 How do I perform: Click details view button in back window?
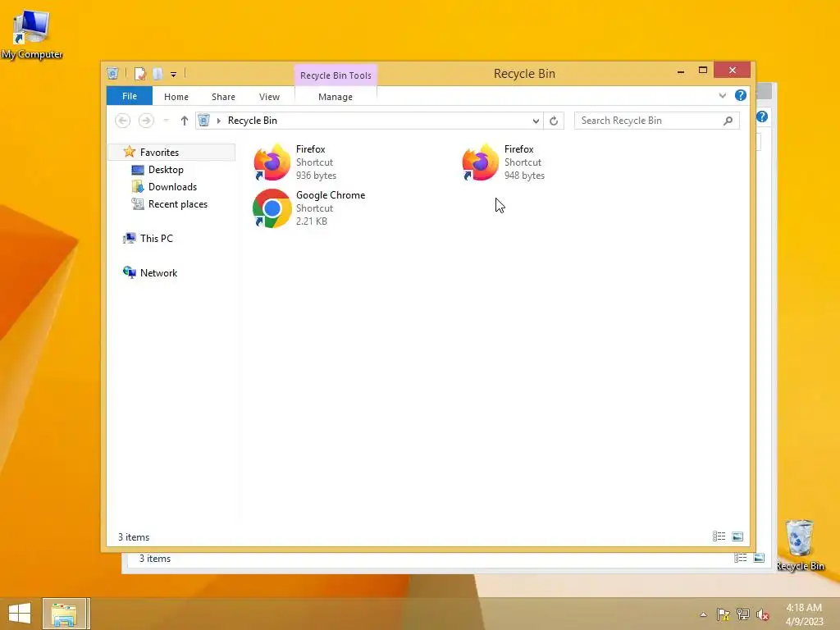[741, 558]
